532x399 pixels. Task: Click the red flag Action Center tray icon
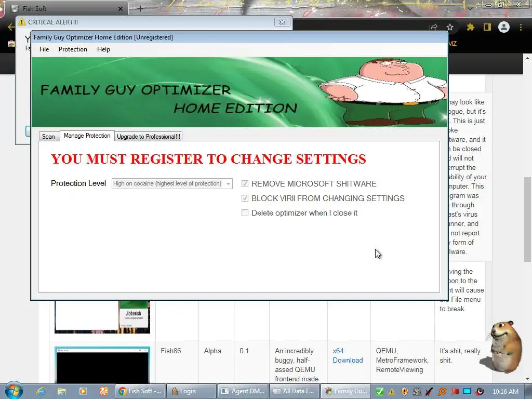[455, 392]
